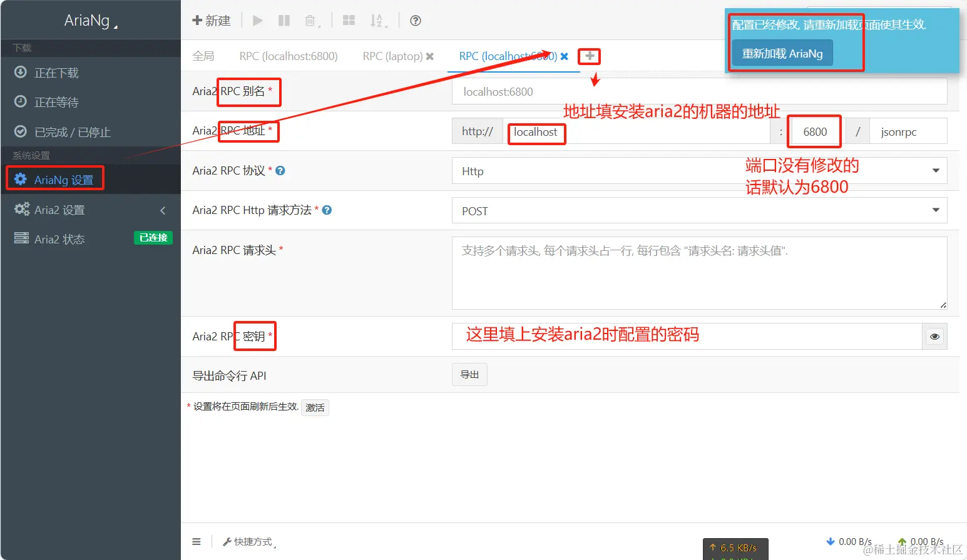Open the 快捷方式 shortcuts menu
The height and width of the screenshot is (560, 967).
pos(249,541)
